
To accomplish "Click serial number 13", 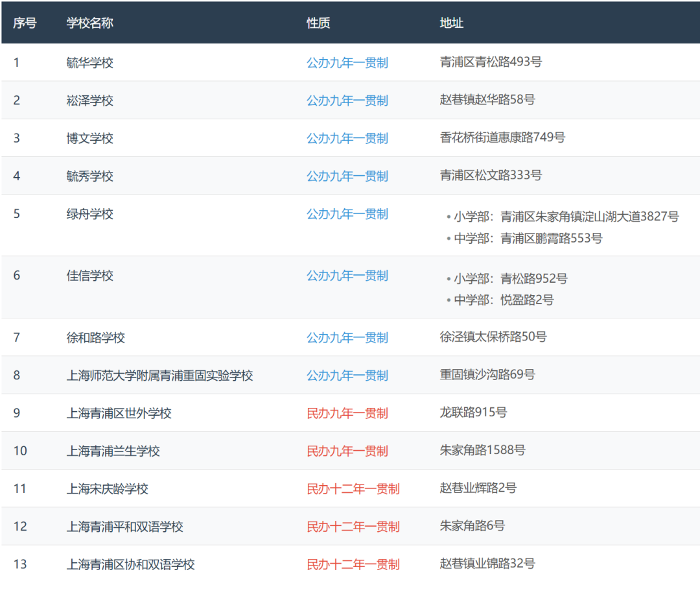I will [x=20, y=564].
